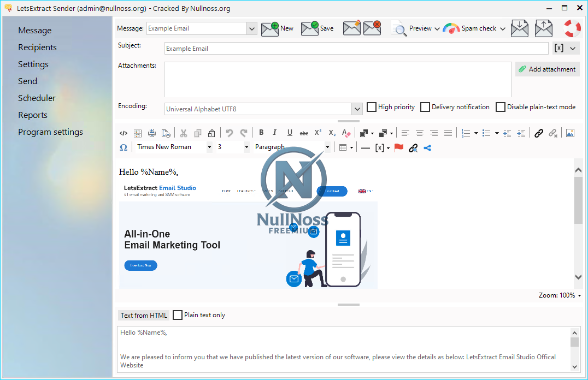Tick the Delivery notification checkbox

[425, 107]
